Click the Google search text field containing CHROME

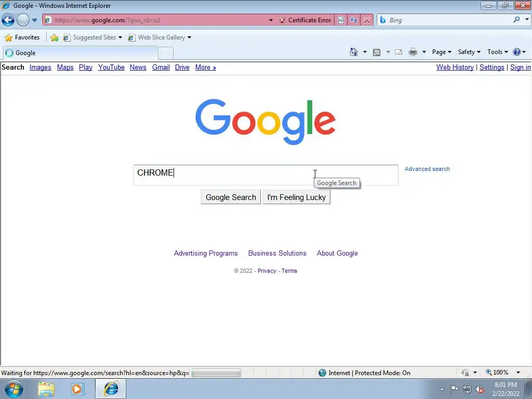(265, 175)
